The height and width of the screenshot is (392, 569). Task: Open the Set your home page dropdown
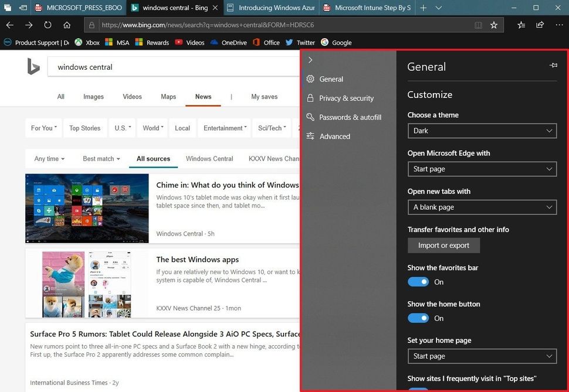click(482, 356)
